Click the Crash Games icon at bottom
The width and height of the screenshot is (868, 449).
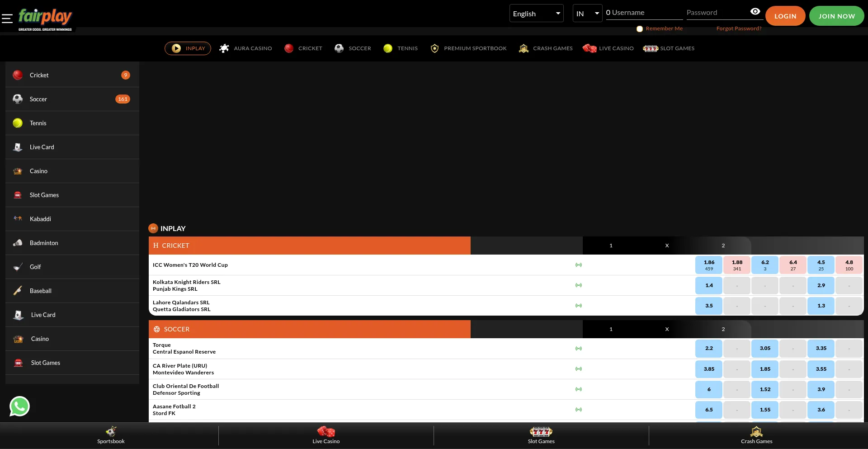pyautogui.click(x=756, y=431)
